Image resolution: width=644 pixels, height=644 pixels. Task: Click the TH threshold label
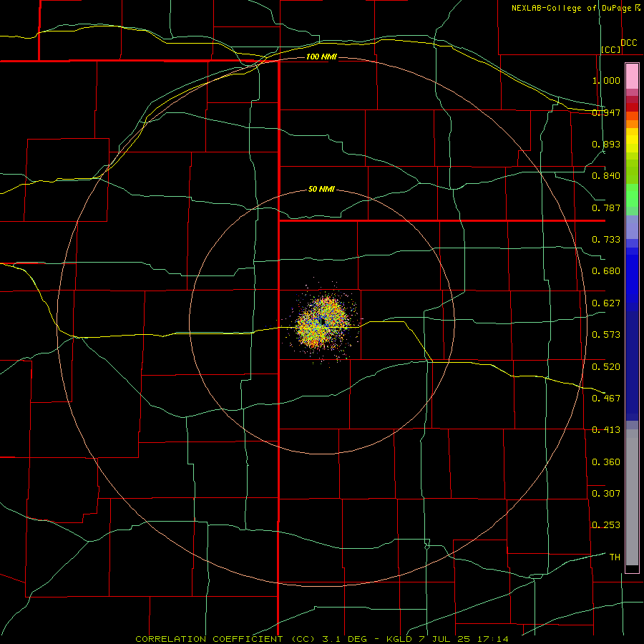coord(615,557)
